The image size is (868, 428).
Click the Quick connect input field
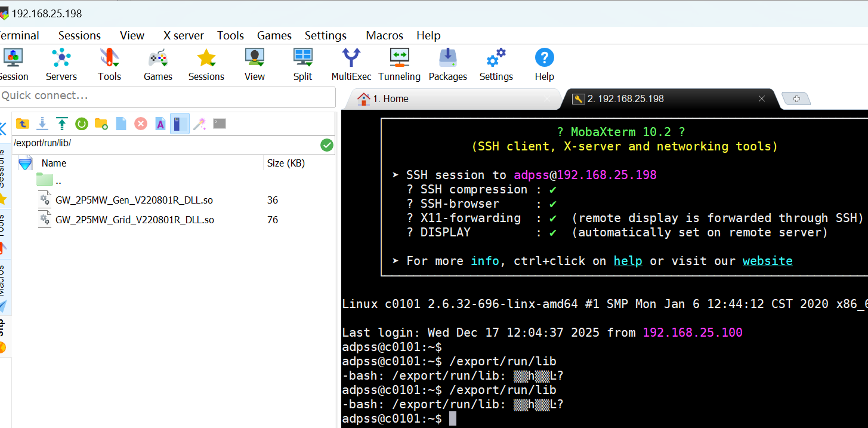click(167, 96)
